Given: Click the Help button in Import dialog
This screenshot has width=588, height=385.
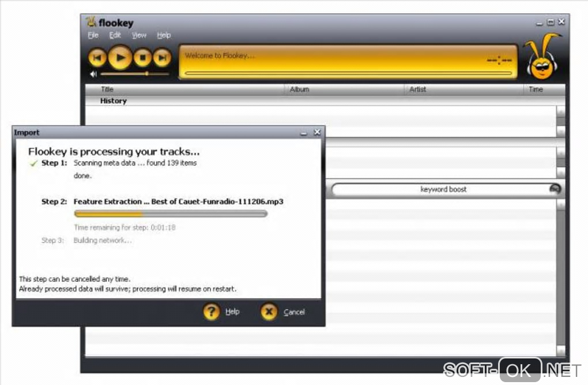Looking at the screenshot, I should click(x=232, y=312).
